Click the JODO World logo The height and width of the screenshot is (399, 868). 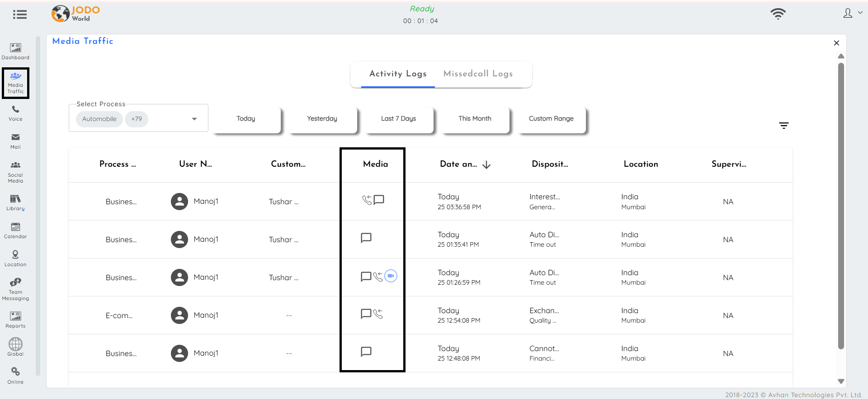point(75,14)
